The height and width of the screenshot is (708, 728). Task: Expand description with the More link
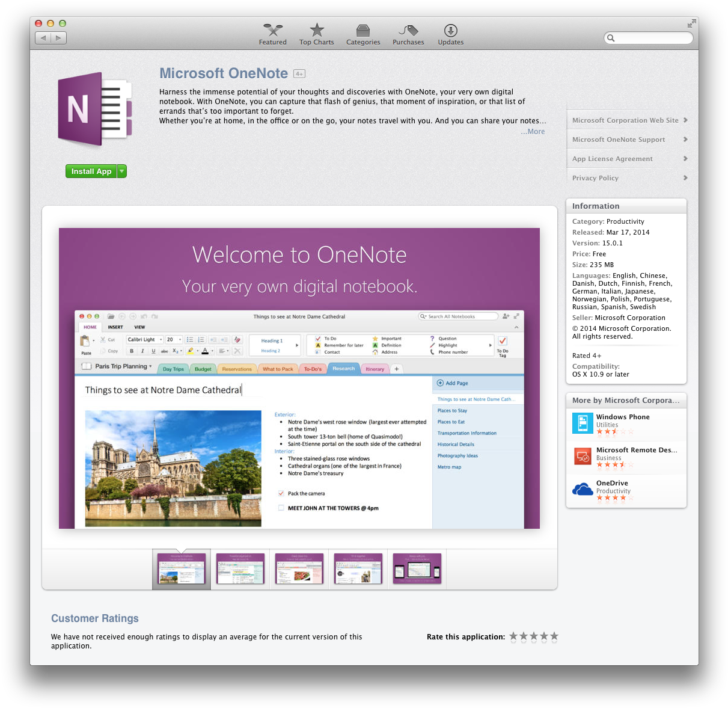tap(533, 132)
